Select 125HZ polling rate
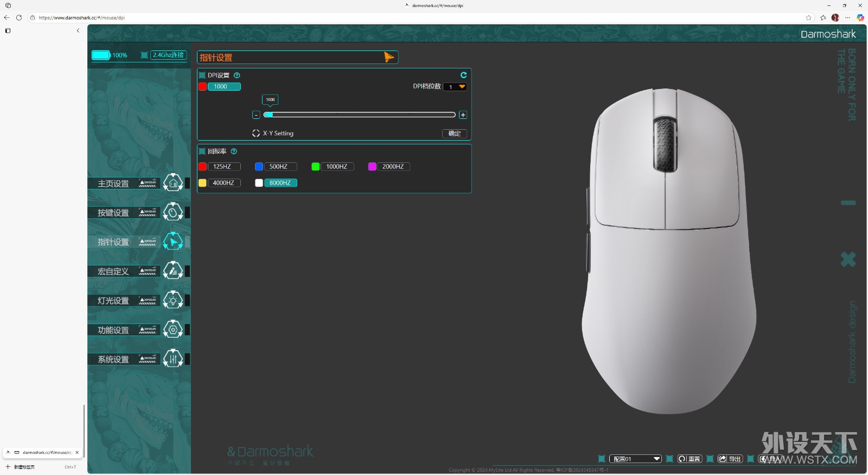868x475 pixels. pyautogui.click(x=224, y=167)
